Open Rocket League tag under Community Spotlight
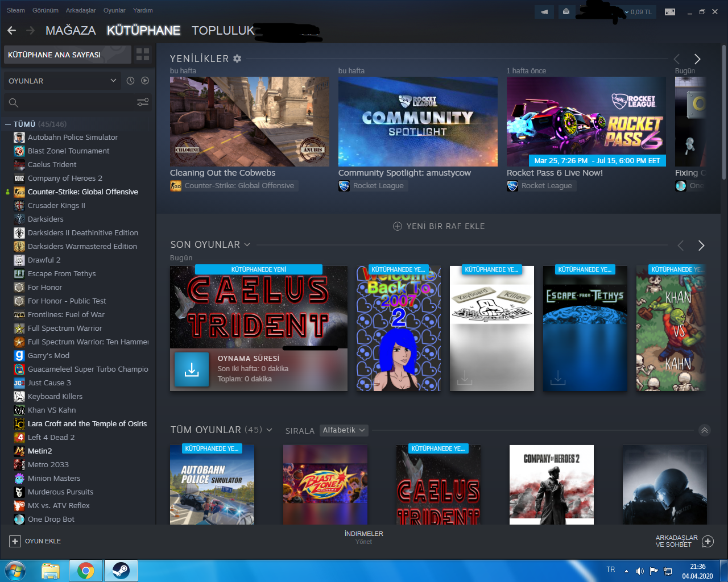 (x=373, y=186)
